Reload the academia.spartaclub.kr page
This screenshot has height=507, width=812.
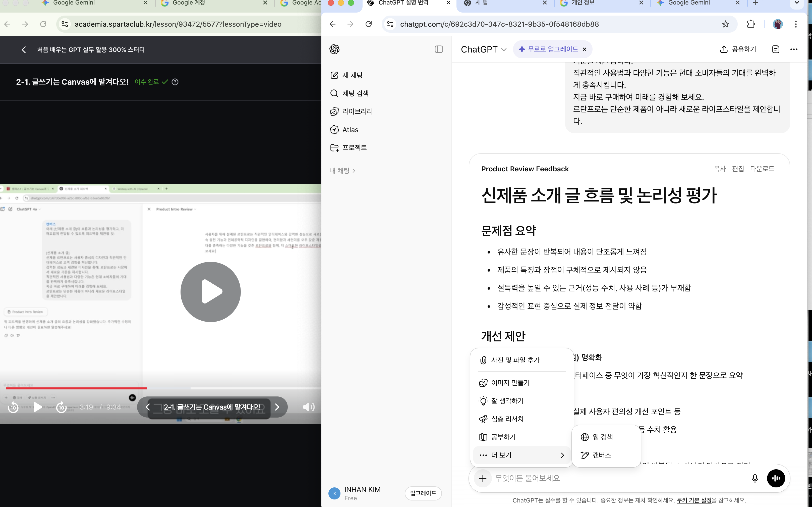coord(43,24)
